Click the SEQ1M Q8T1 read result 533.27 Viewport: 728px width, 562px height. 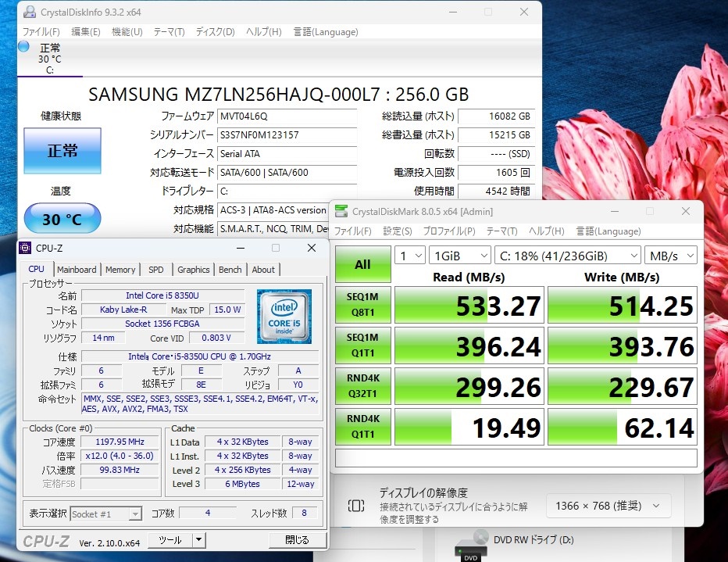(469, 305)
